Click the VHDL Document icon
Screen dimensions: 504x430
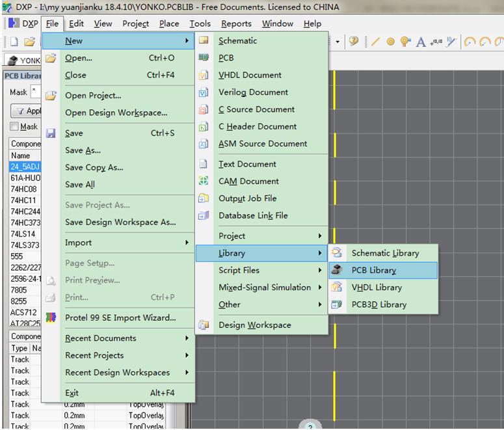tap(204, 75)
